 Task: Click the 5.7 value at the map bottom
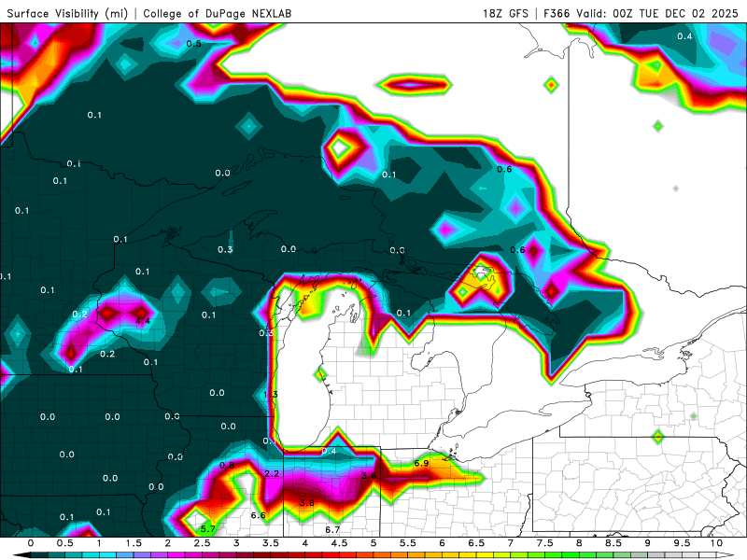pos(207,528)
